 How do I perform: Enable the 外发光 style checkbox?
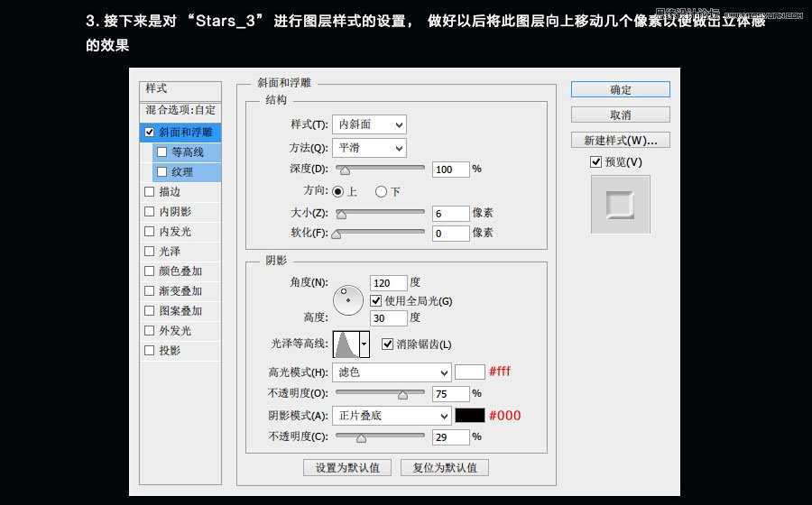(x=150, y=330)
